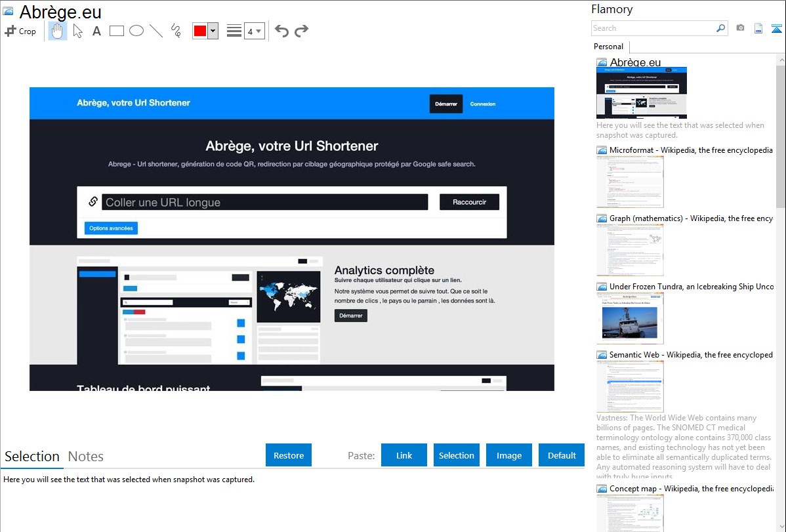Screen dimensions: 786x532
Task: Click the camera capture icon
Action: pyautogui.click(x=740, y=28)
